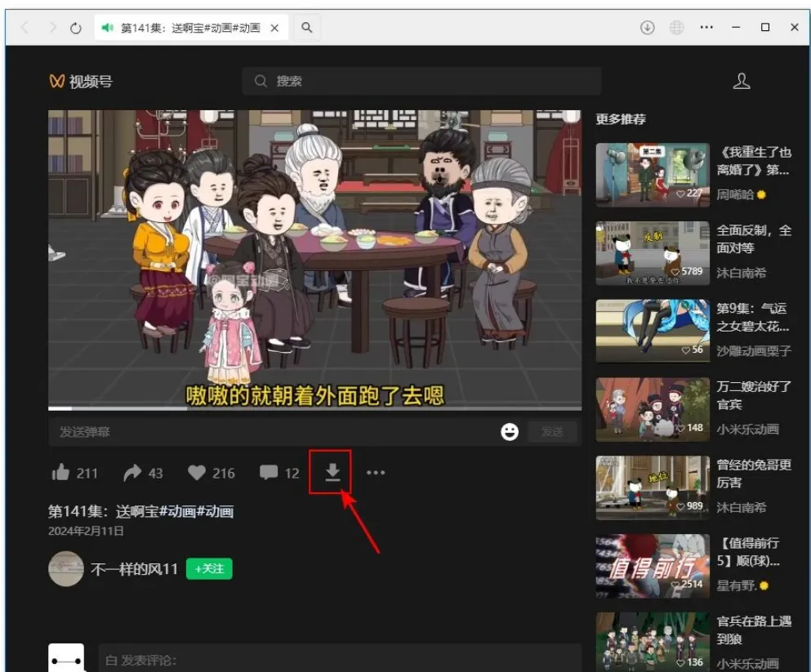Click the 视频号 logo
Viewport: 811px width, 672px height.
pyautogui.click(x=81, y=81)
